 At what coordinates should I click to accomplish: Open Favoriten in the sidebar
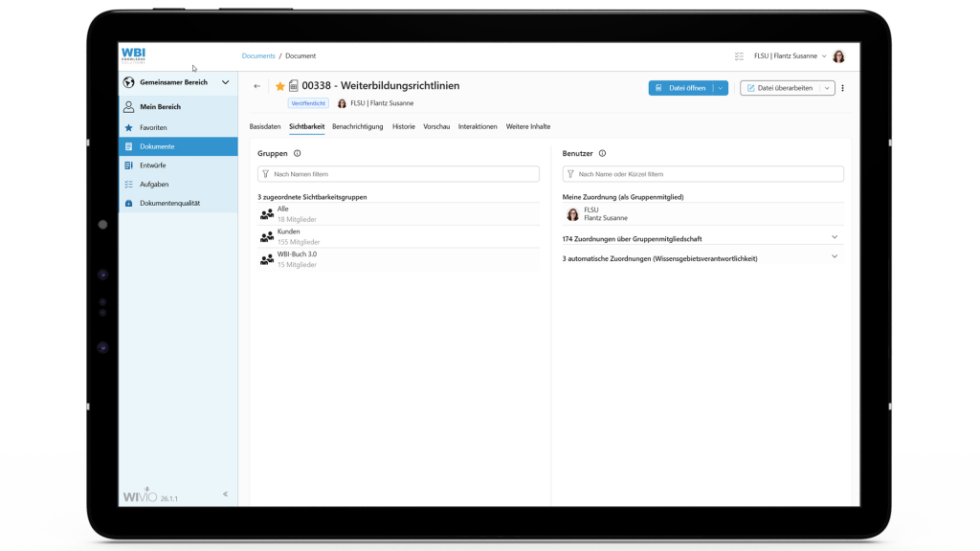[x=153, y=127]
